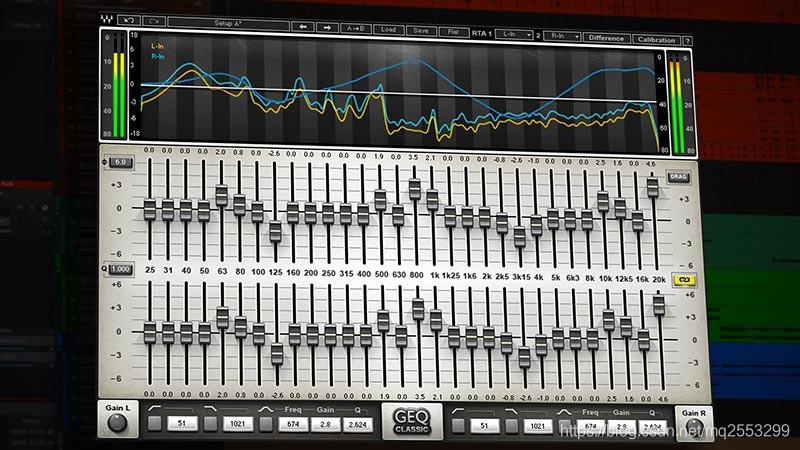Enable right channel low-pass filter toggle
Screen dimensions: 800x450
[512, 426]
